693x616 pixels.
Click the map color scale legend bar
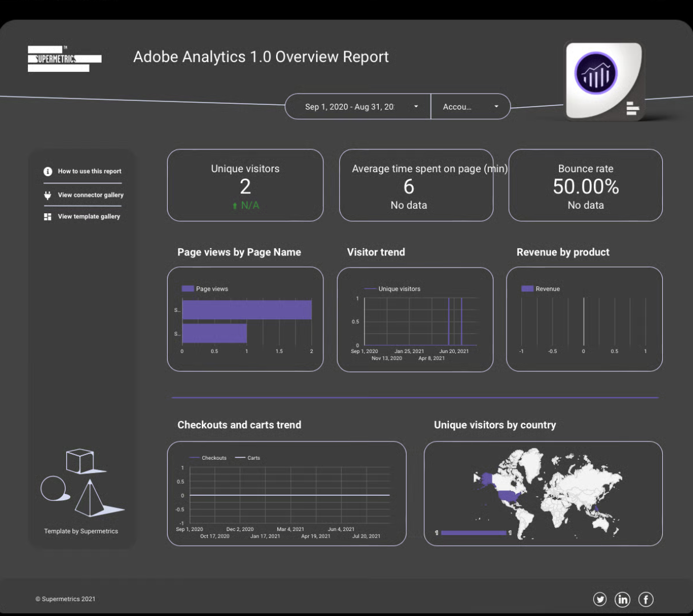click(473, 533)
